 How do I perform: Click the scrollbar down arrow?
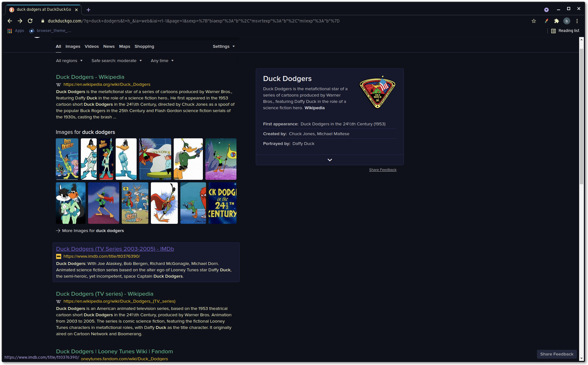pos(581,358)
